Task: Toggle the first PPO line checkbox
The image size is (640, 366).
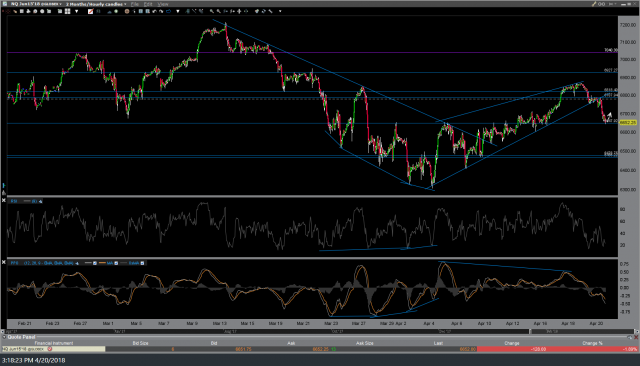Action: pos(95,263)
